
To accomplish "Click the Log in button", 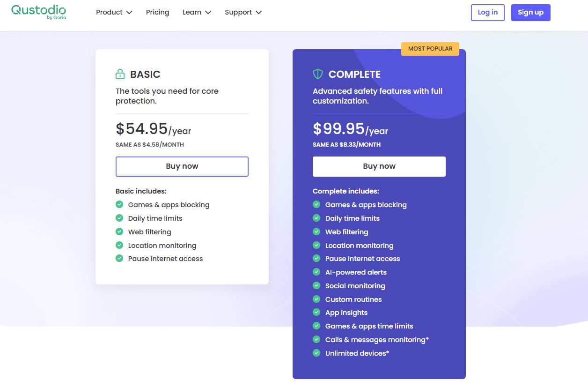I will 487,13.
